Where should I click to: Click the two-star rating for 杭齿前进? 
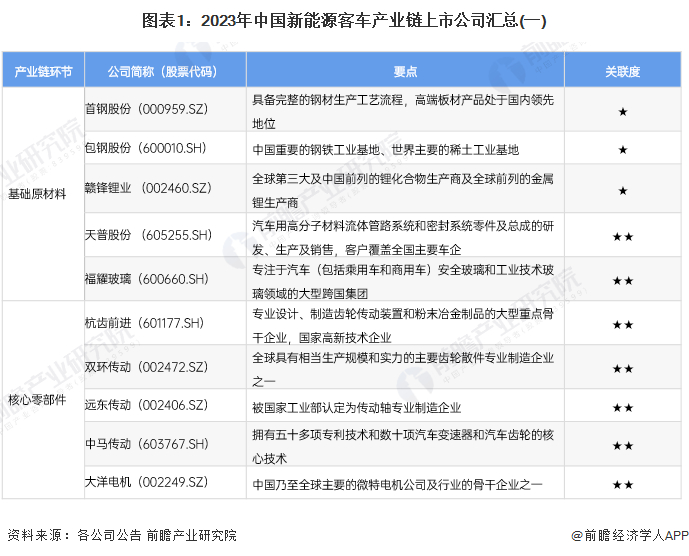(623, 325)
